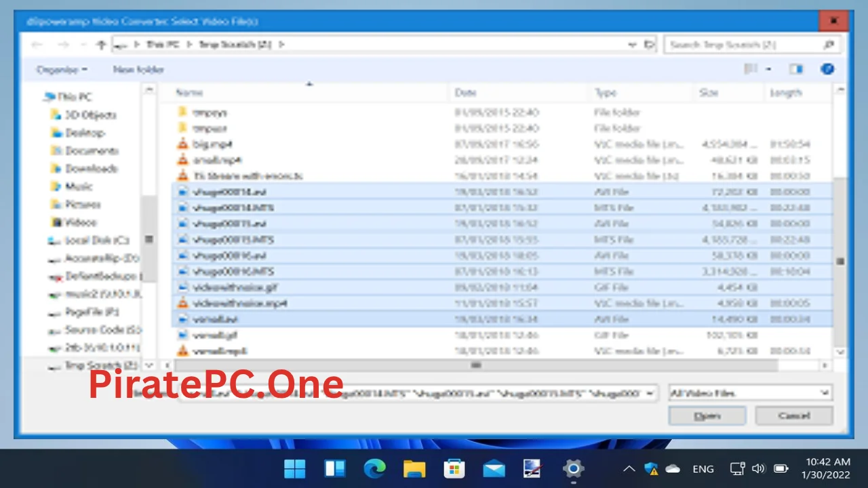Open Windows Start menu on taskbar
The height and width of the screenshot is (488, 868).
click(x=295, y=468)
